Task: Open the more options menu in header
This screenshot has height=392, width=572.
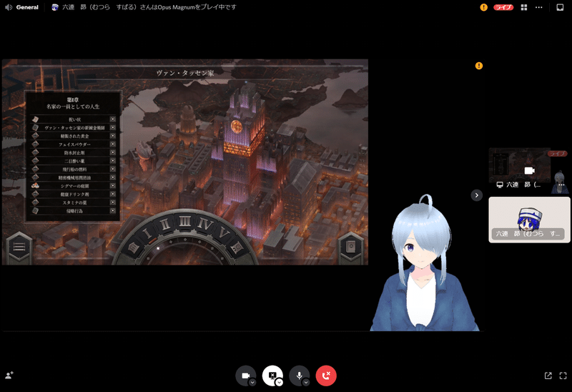Action: [539, 7]
